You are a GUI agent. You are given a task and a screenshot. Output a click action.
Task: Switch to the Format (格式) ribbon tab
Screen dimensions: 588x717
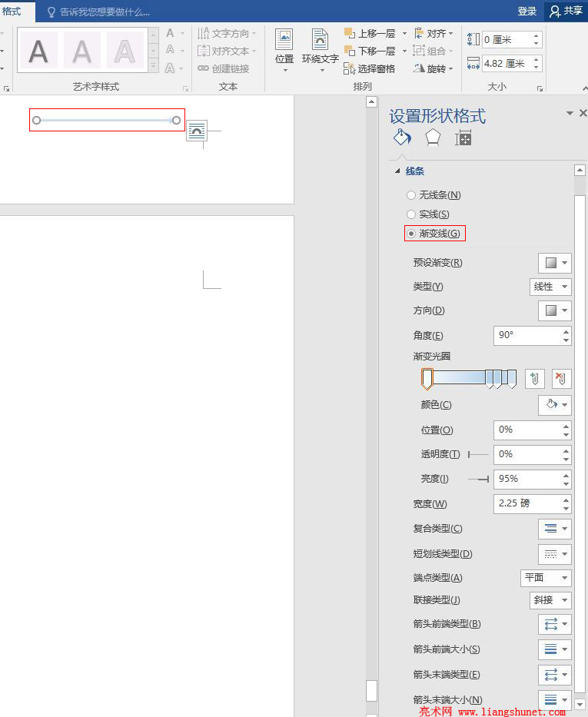coord(12,12)
